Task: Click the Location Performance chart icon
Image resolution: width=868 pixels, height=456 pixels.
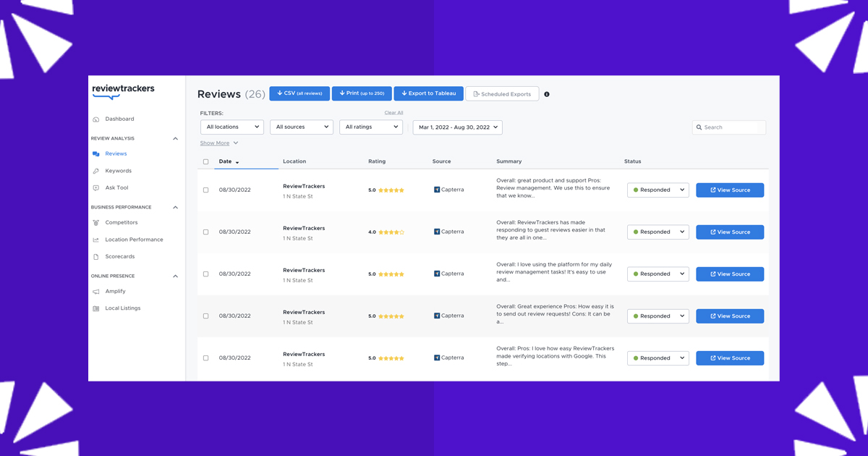Action: click(96, 240)
